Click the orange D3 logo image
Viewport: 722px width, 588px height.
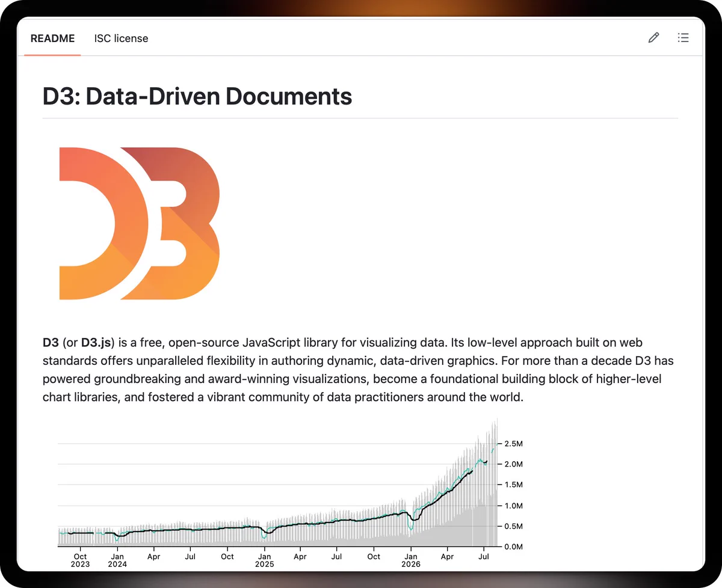140,223
